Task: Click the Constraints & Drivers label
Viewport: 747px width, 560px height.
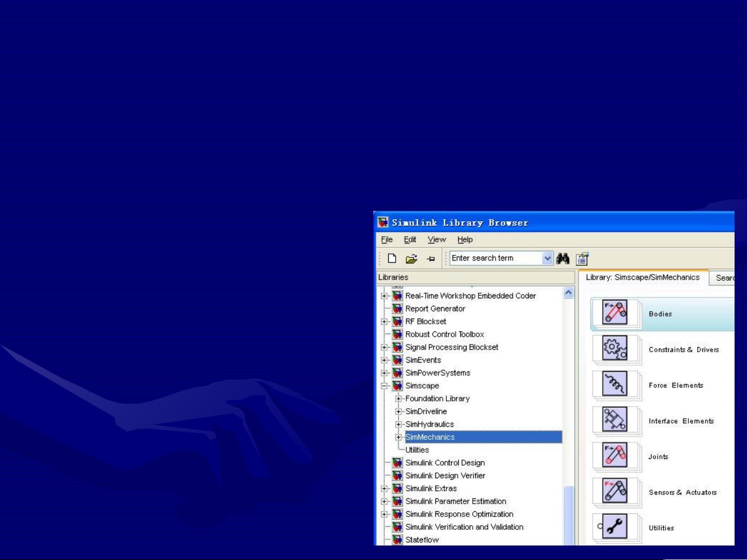Action: (684, 350)
